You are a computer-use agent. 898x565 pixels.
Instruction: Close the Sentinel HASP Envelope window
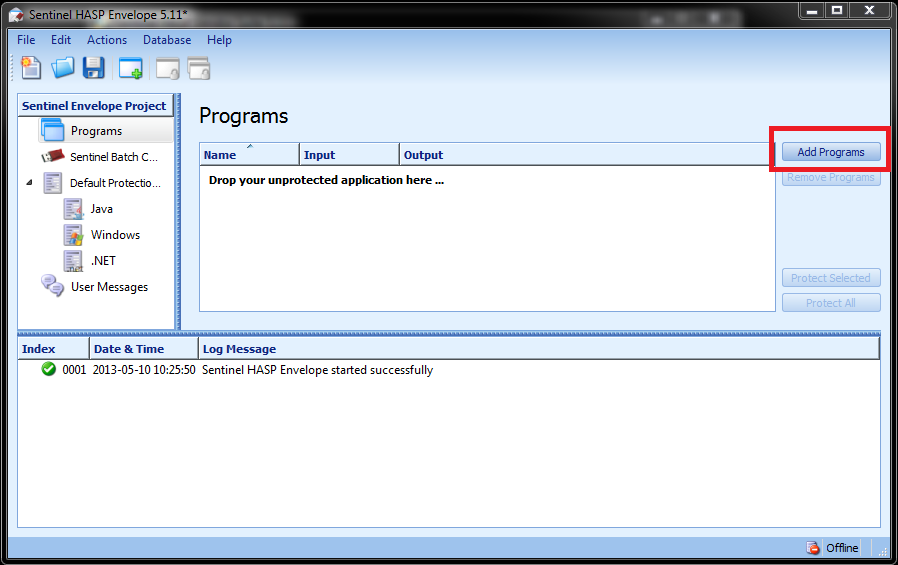(869, 11)
